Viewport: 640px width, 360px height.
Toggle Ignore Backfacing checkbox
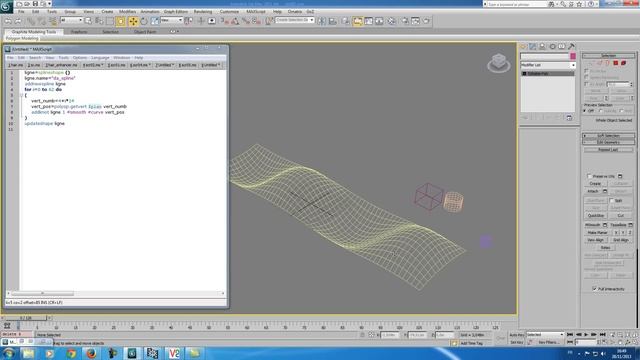click(587, 78)
